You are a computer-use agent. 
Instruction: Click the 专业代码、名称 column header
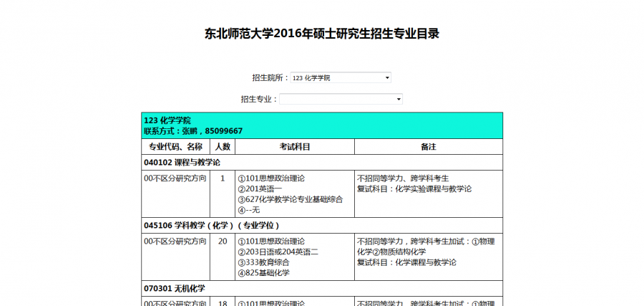175,147
